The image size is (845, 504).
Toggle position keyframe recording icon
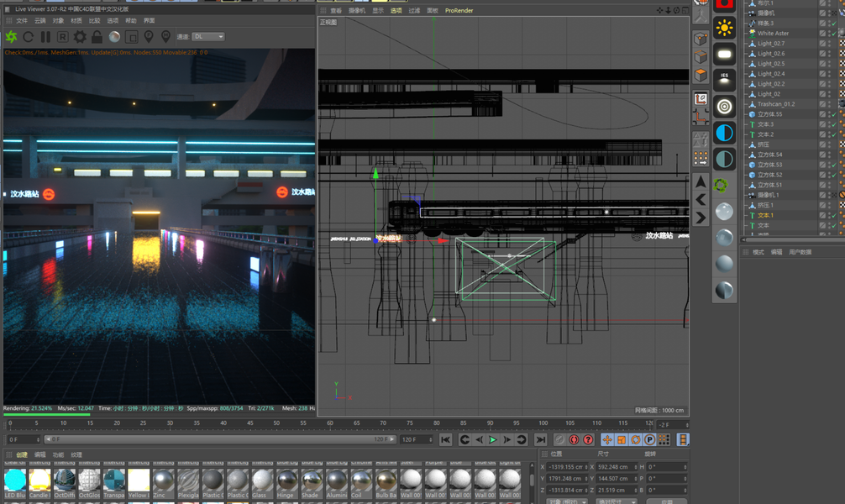[x=607, y=440]
